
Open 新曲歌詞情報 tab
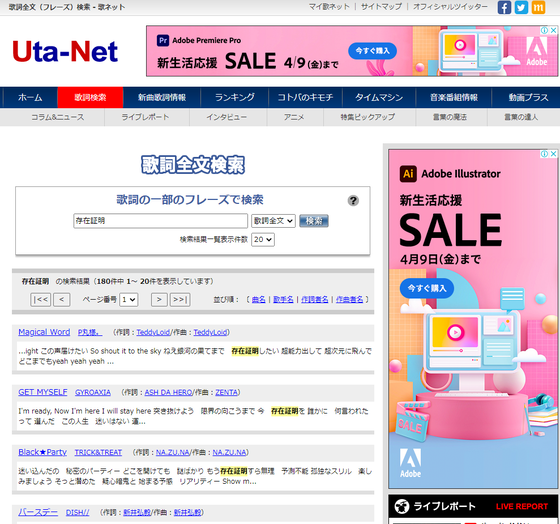[162, 97]
